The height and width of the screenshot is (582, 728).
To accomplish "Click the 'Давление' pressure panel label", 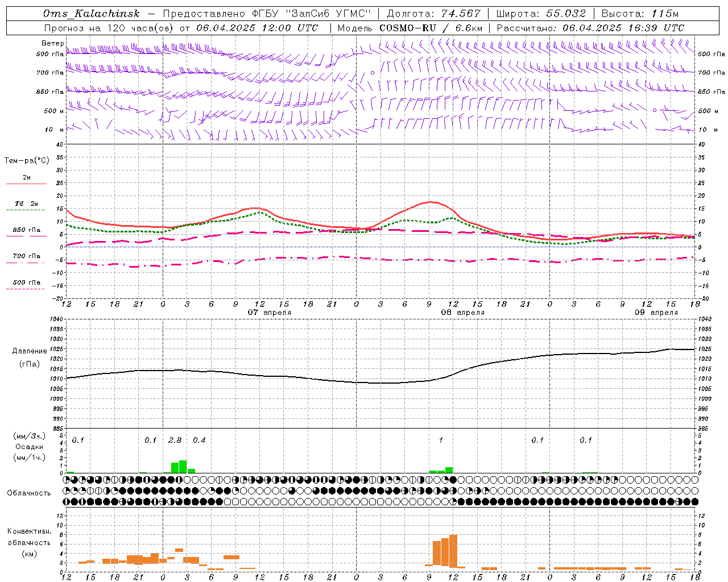I will click(28, 351).
